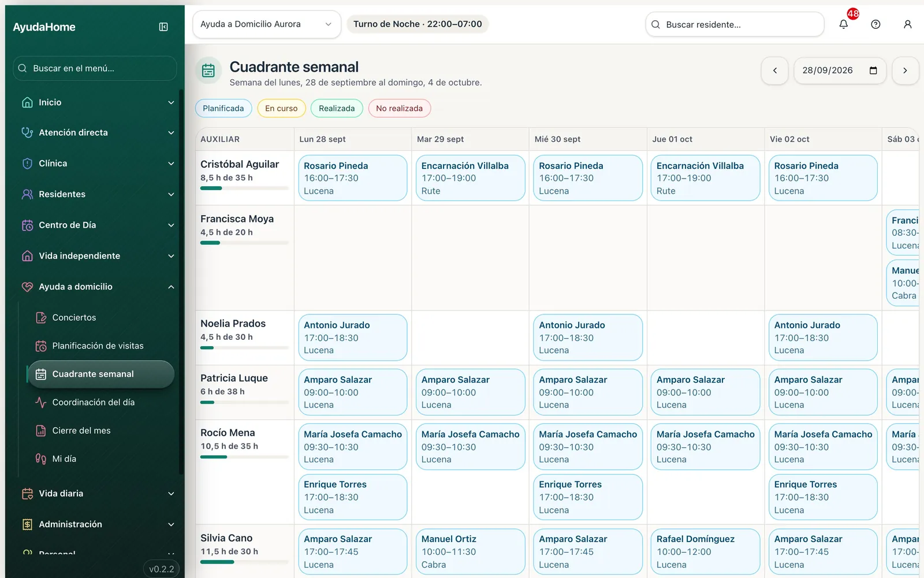Image resolution: width=924 pixels, height=578 pixels.
Task: Open the calendar picker icon in date field
Action: [873, 71]
